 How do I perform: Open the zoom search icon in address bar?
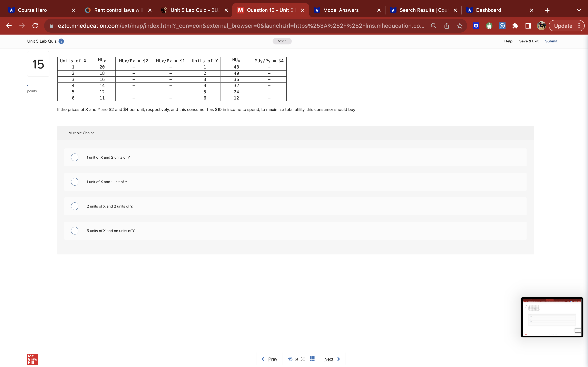[433, 26]
